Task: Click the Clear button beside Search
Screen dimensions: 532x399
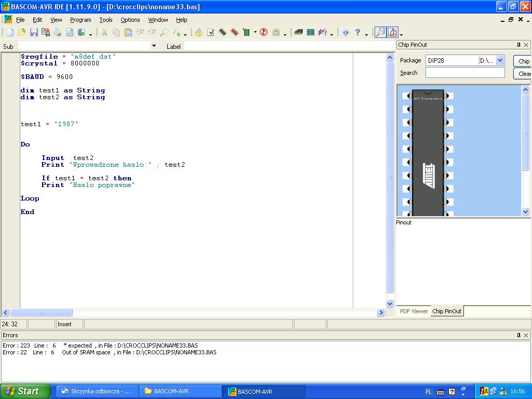Action: pyautogui.click(x=524, y=74)
